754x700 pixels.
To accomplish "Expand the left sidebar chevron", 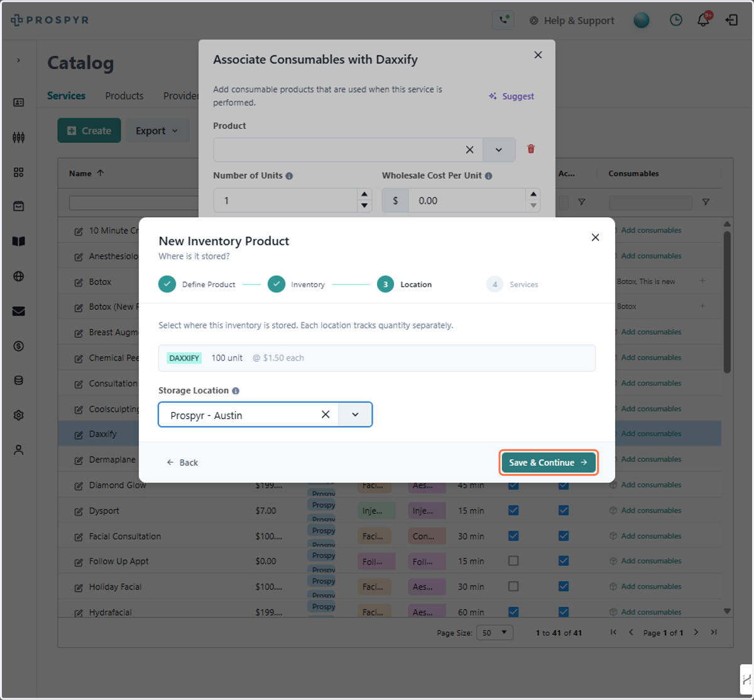I will tap(18, 60).
